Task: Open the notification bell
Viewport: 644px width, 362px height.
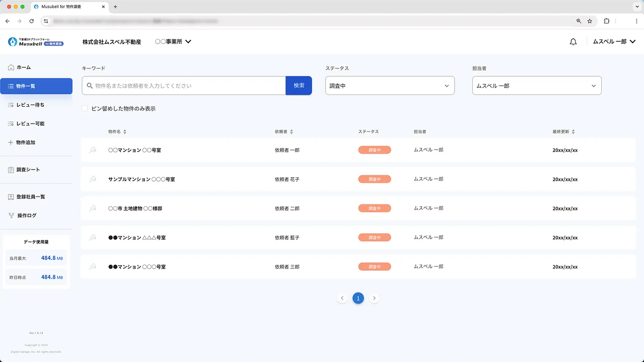Action: 573,41
